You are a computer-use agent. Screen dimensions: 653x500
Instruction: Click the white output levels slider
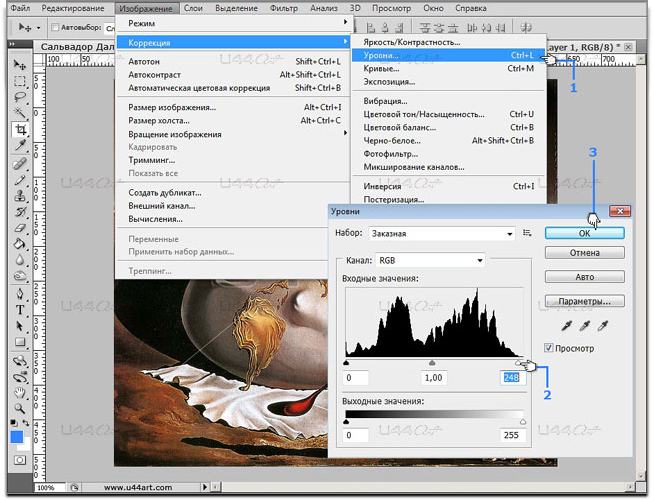click(x=523, y=422)
